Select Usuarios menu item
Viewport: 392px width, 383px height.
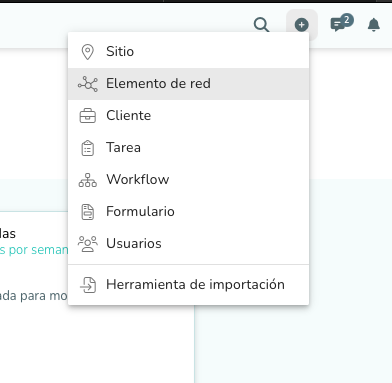pyautogui.click(x=188, y=244)
